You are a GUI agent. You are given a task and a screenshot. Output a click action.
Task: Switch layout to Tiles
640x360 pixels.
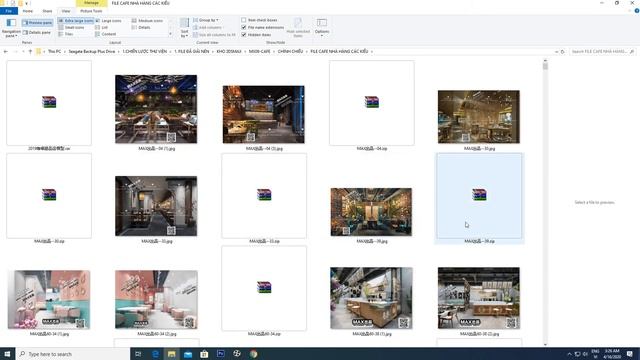[66, 34]
